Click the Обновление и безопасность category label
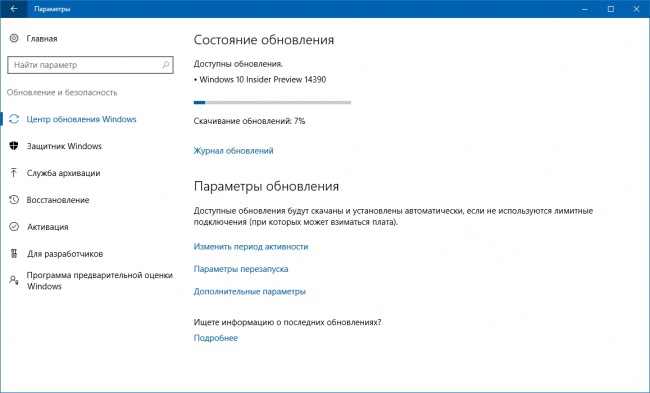Image resolution: width=650 pixels, height=393 pixels. point(62,92)
